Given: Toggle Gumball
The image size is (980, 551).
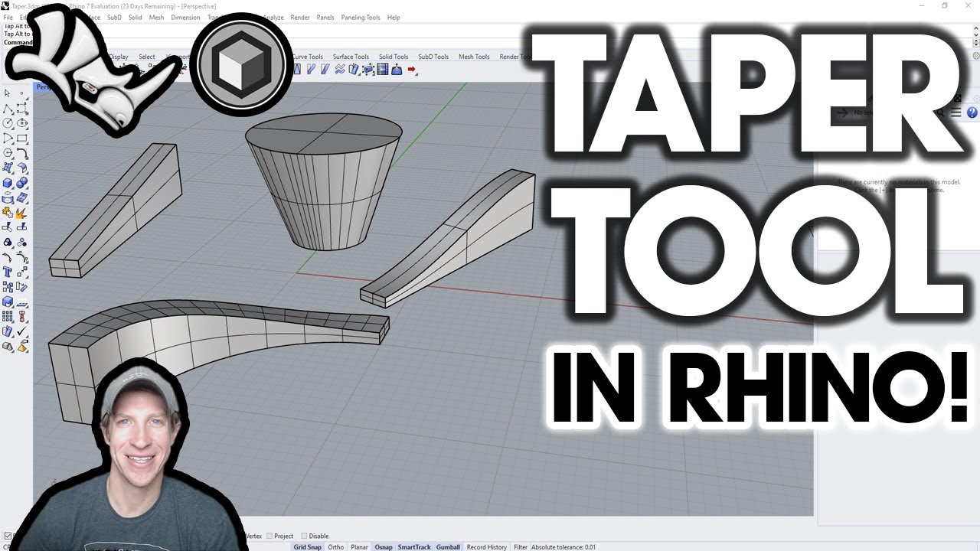Looking at the screenshot, I should tap(448, 547).
